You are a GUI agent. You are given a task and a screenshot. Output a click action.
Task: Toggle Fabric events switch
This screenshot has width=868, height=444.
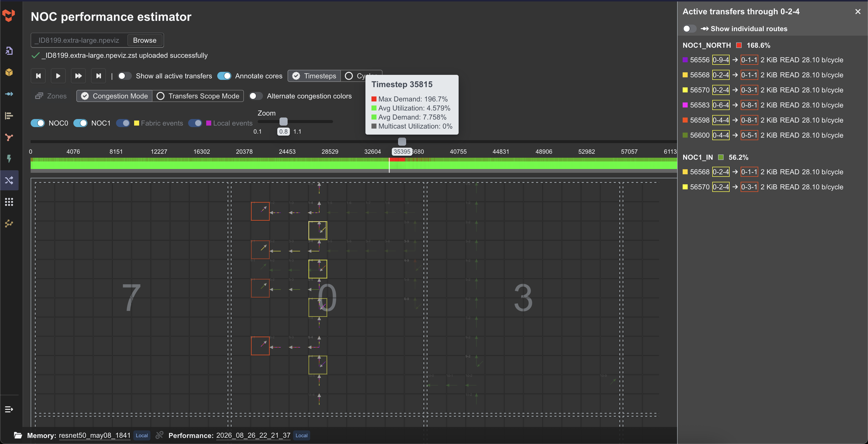click(x=123, y=123)
